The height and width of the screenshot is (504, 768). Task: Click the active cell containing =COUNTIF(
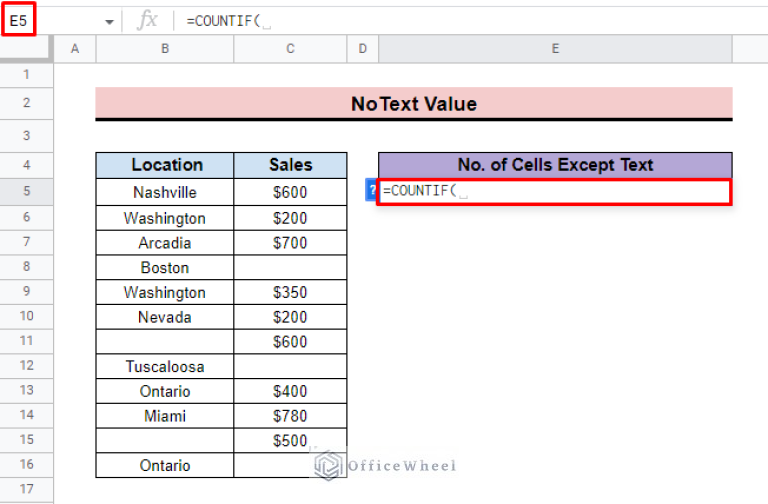pos(555,191)
